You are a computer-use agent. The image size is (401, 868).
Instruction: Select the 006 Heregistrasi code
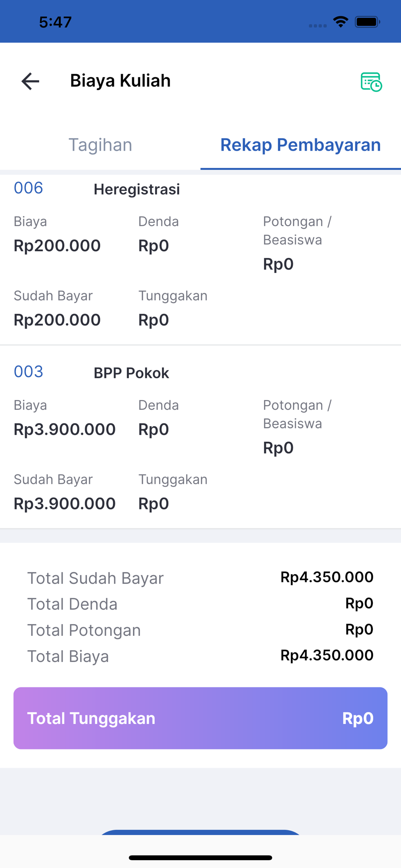coord(28,188)
